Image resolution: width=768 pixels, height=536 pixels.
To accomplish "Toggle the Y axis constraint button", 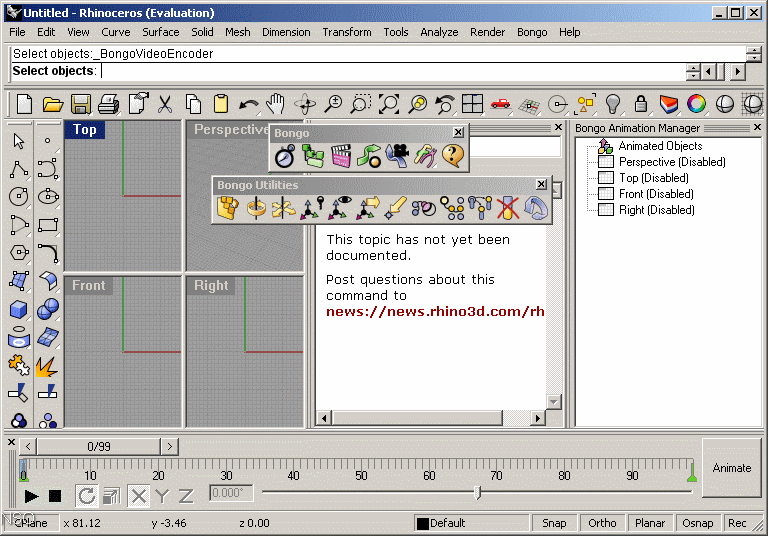I will pyautogui.click(x=162, y=496).
